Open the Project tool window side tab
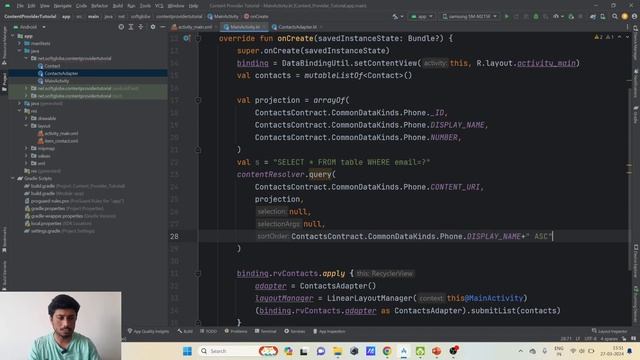Image resolution: width=640 pixels, height=360 pixels. coord(4,83)
